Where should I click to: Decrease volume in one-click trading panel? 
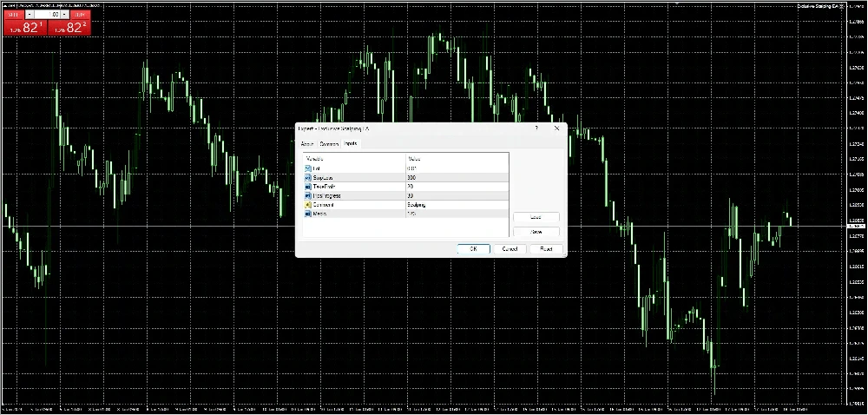(x=29, y=15)
